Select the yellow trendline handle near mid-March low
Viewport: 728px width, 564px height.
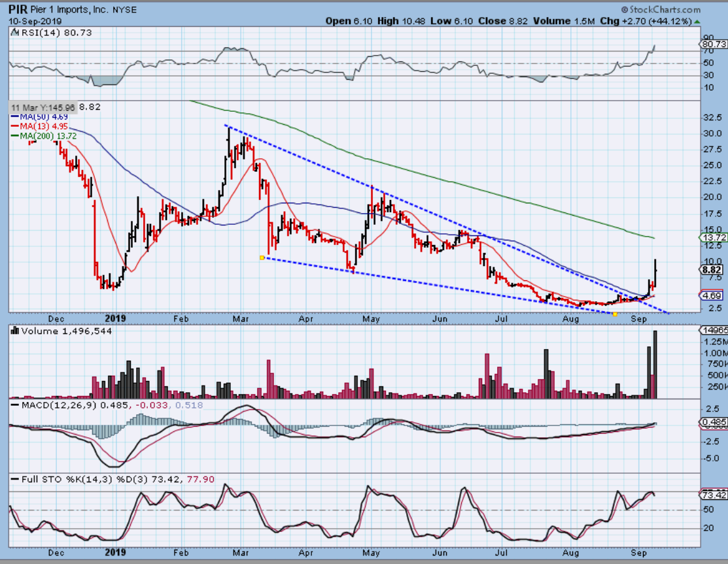262,257
